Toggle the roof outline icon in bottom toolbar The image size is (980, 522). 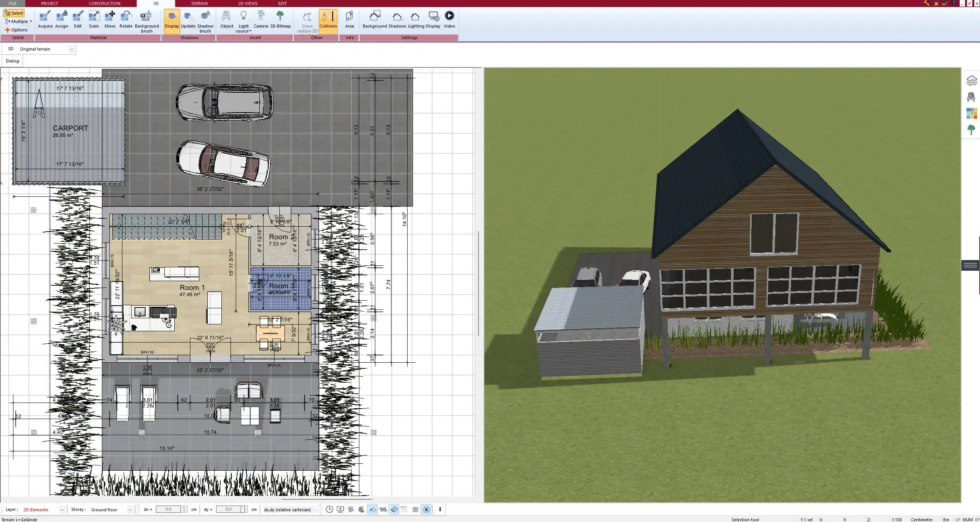coord(372,509)
